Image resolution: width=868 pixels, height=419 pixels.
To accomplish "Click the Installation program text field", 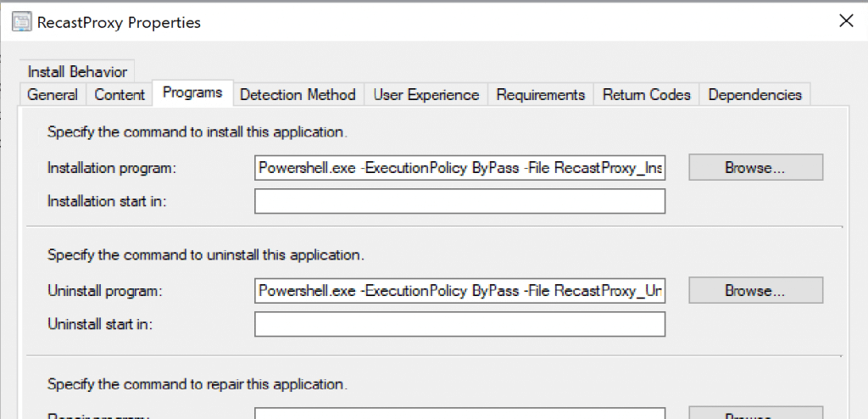I will [459, 168].
